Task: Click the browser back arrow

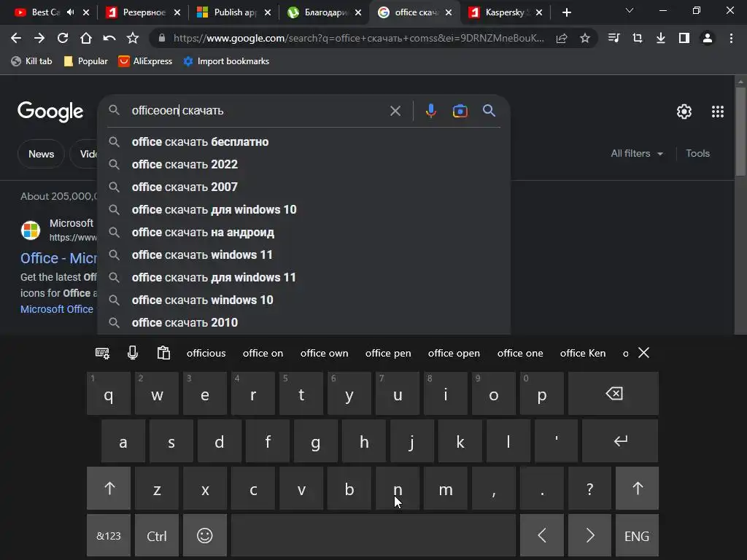Action: 16,38
